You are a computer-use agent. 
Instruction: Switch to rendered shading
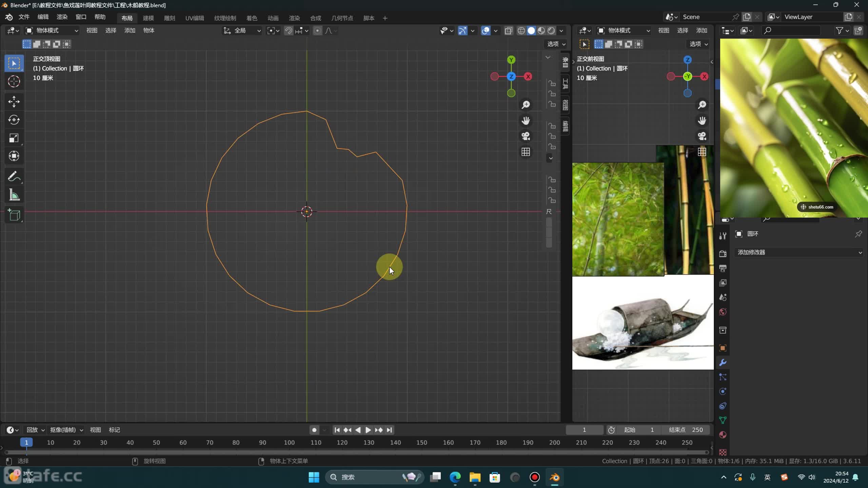point(551,30)
